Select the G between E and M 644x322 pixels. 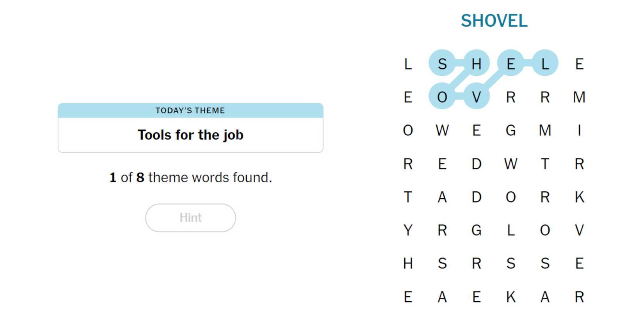[511, 130]
